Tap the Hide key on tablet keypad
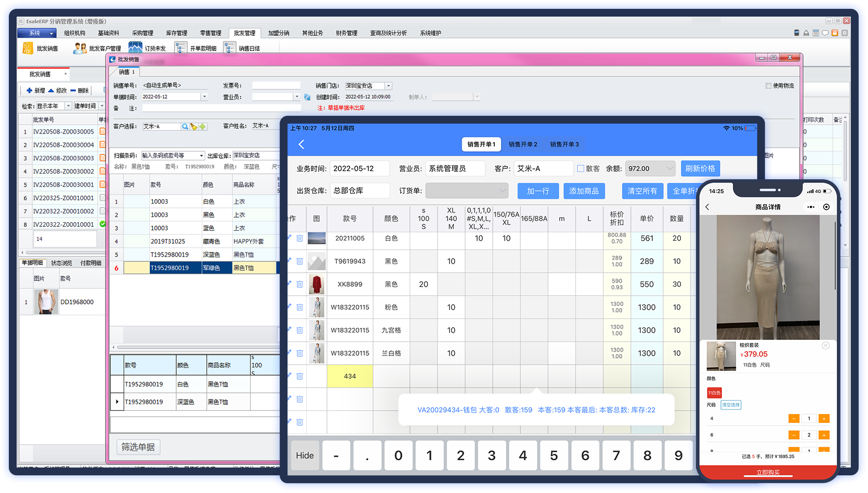The image size is (868, 493). point(305,456)
